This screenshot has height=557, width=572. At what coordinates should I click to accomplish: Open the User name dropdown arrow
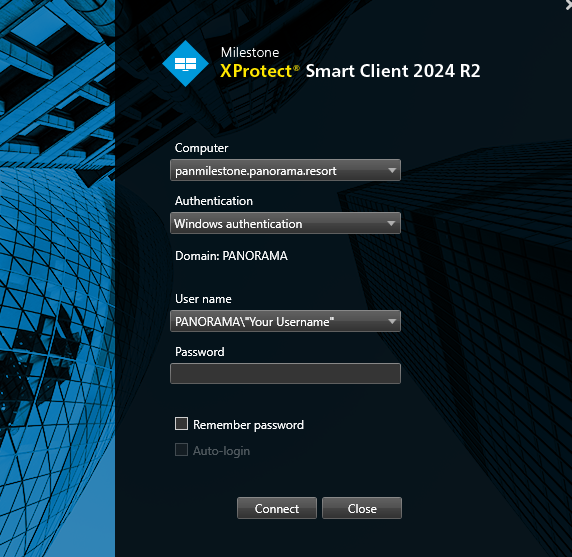[x=392, y=321]
